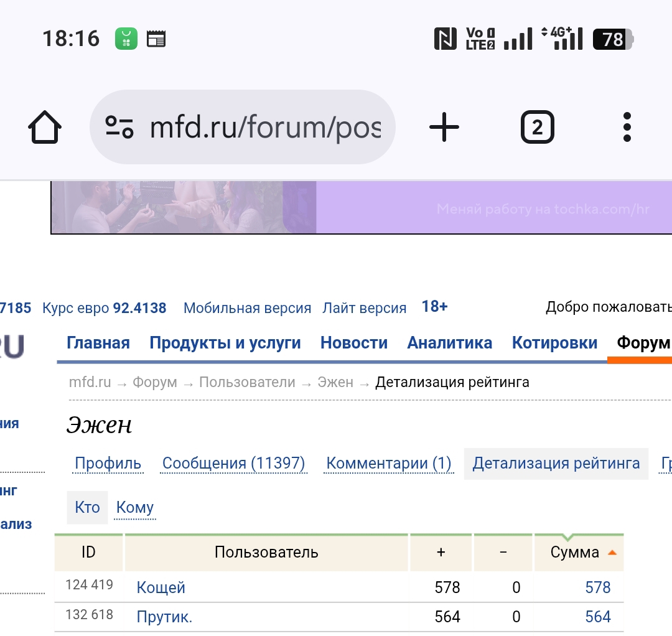Click the Мобильная версия link

point(247,308)
